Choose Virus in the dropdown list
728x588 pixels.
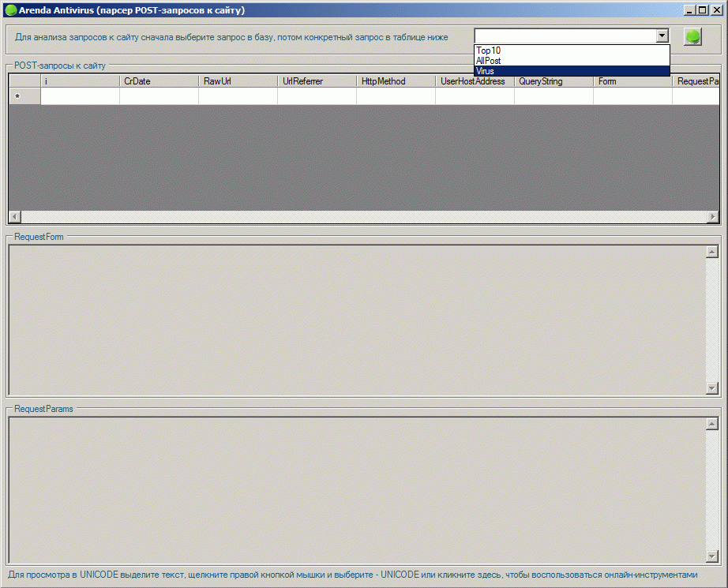click(572, 71)
